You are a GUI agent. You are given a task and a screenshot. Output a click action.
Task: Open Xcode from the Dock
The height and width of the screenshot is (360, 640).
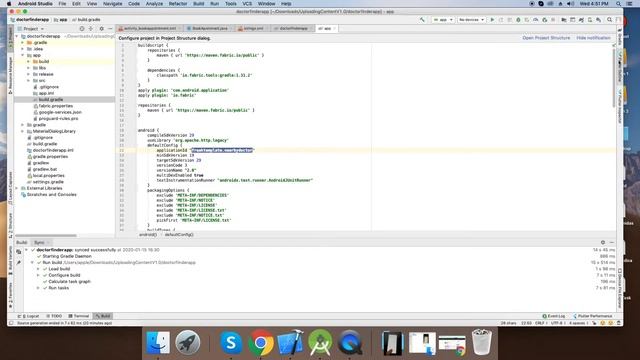290,342
